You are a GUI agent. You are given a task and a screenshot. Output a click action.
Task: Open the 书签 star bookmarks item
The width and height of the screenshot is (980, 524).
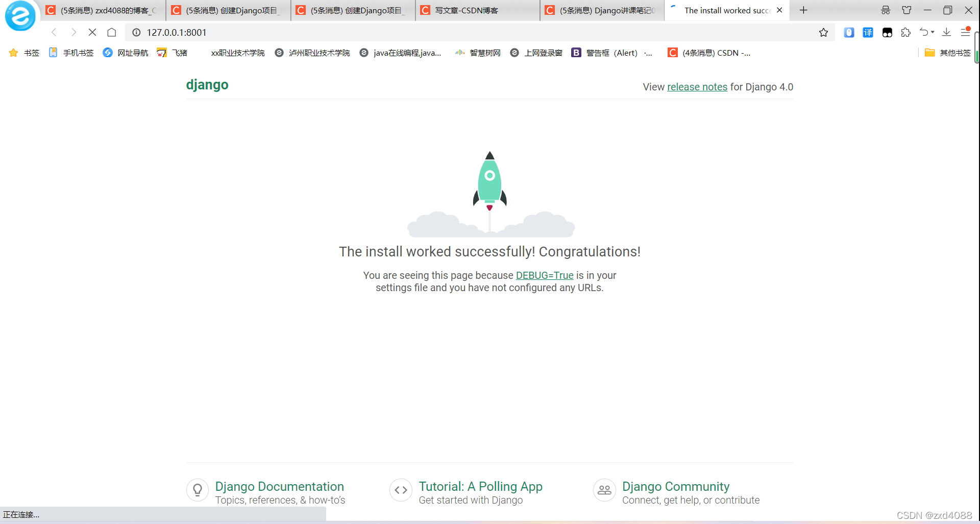pyautogui.click(x=24, y=53)
